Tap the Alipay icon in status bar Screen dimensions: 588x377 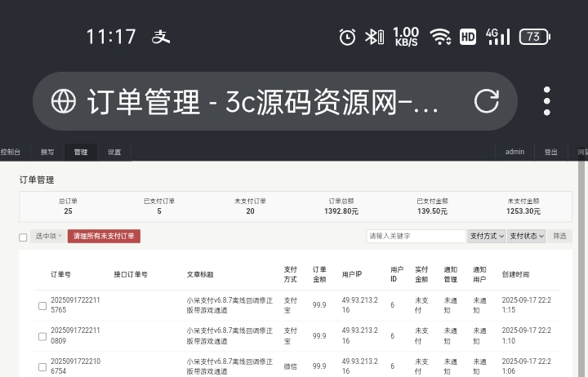161,37
